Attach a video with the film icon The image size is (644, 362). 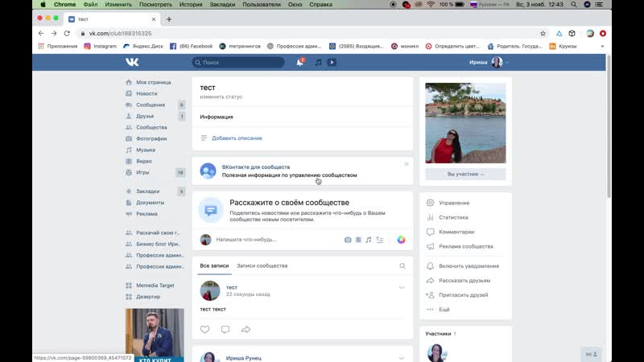coord(358,240)
